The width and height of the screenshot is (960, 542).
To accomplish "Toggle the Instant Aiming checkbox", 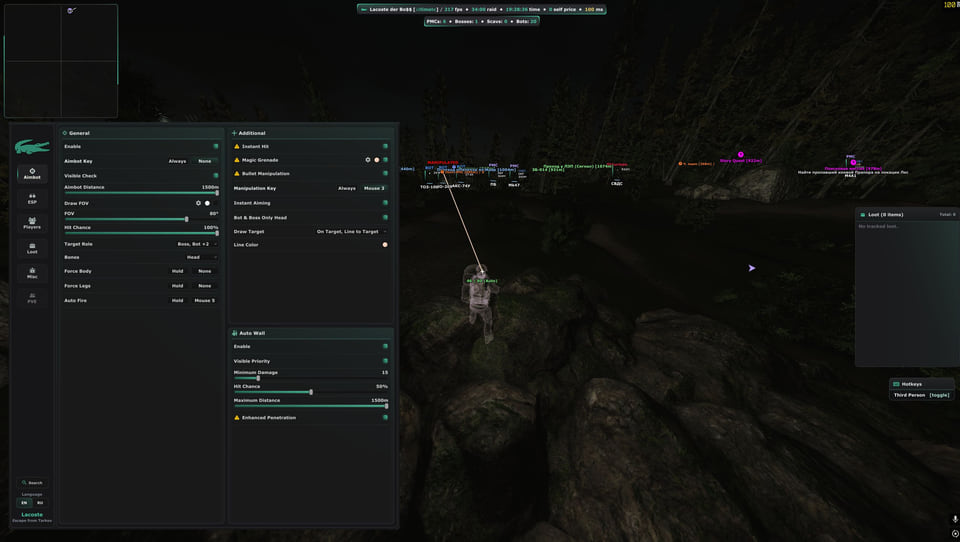I will (x=385, y=203).
